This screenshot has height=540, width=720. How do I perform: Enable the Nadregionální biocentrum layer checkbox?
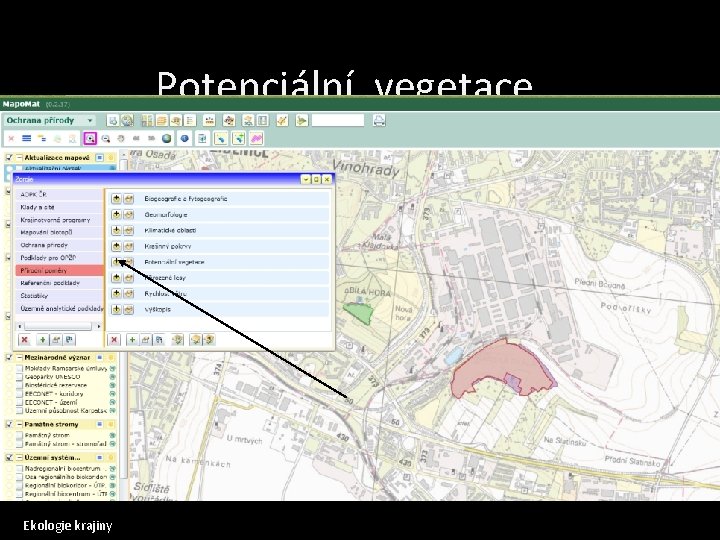19,468
